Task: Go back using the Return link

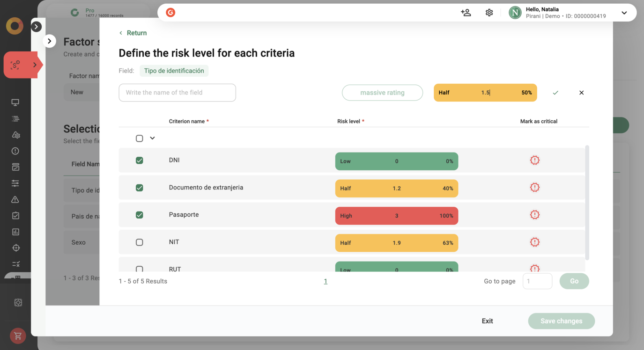Action: [x=133, y=33]
